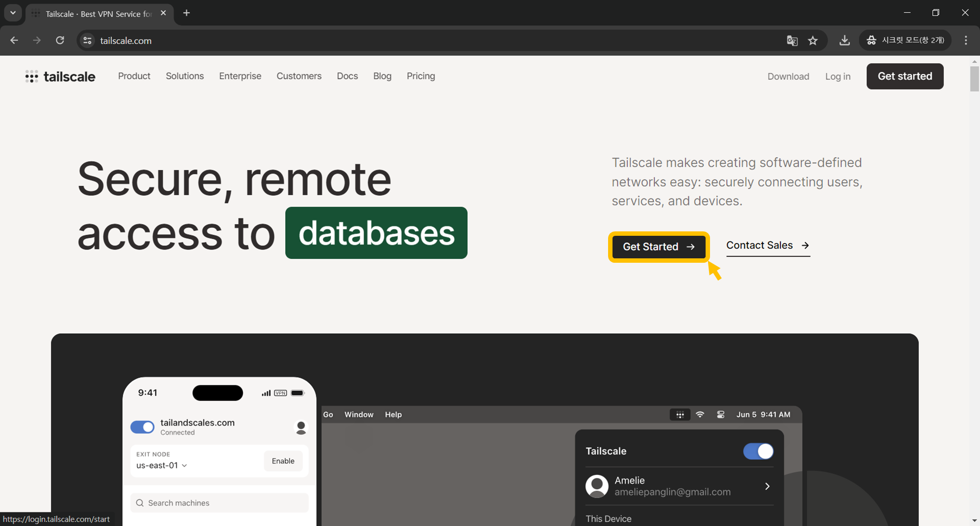
Task: Go to Docs from the navbar
Action: point(347,76)
